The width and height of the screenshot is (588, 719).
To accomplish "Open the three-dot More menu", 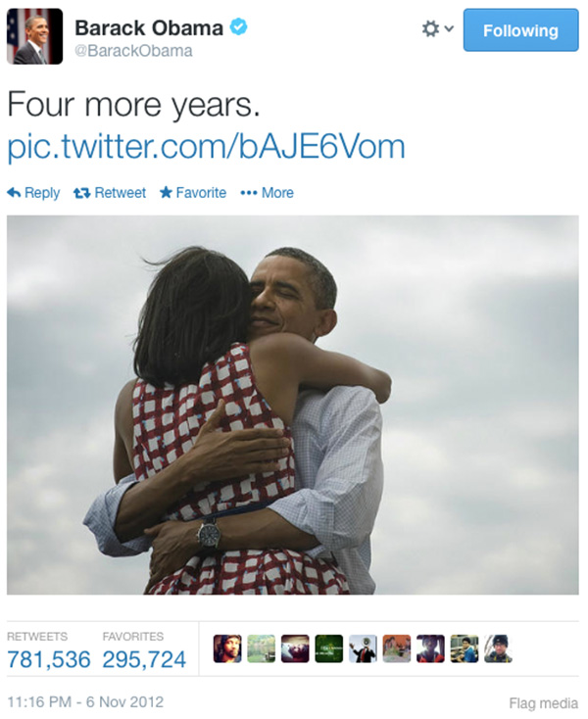I will [x=267, y=193].
